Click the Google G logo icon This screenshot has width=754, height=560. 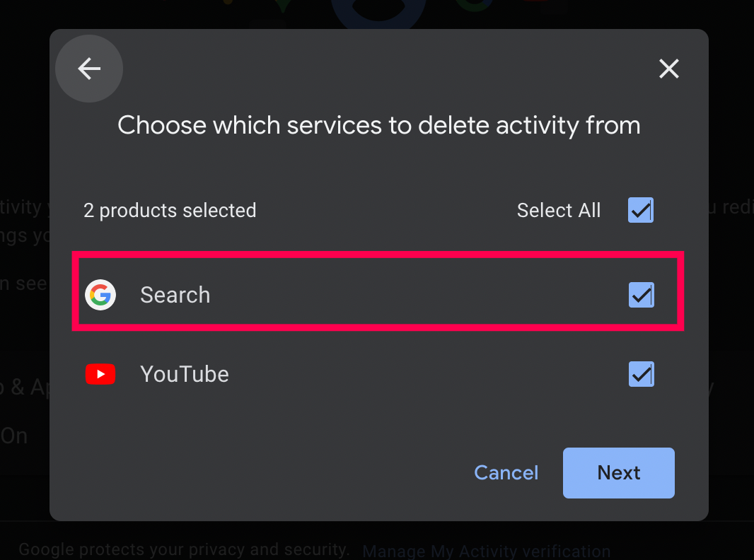click(x=100, y=295)
